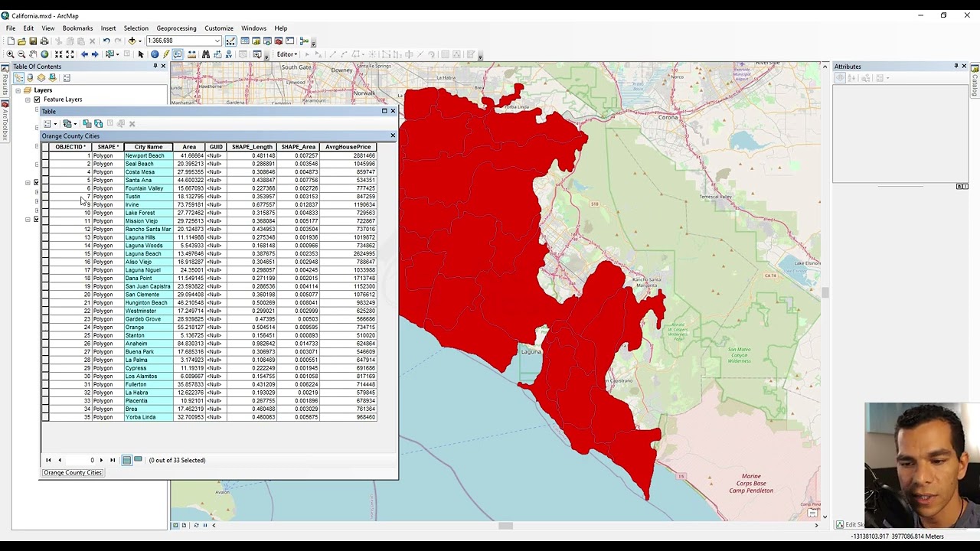This screenshot has height=551, width=980.
Task: Open the Geoprocessing menu
Action: click(176, 28)
